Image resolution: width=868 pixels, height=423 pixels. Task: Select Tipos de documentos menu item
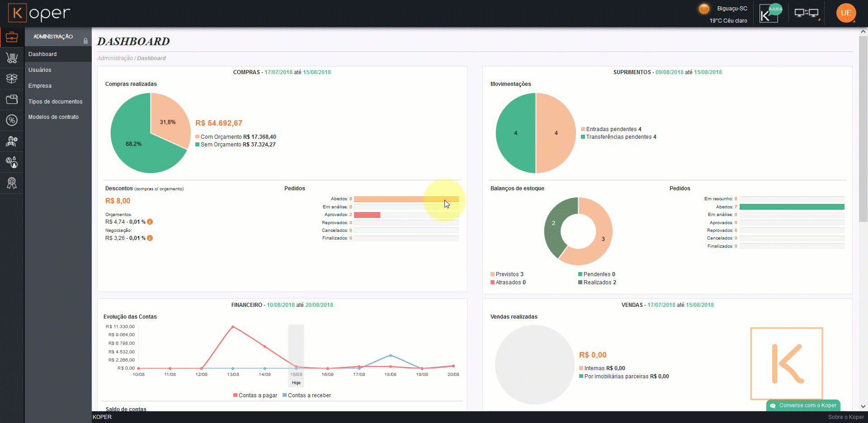(x=55, y=102)
